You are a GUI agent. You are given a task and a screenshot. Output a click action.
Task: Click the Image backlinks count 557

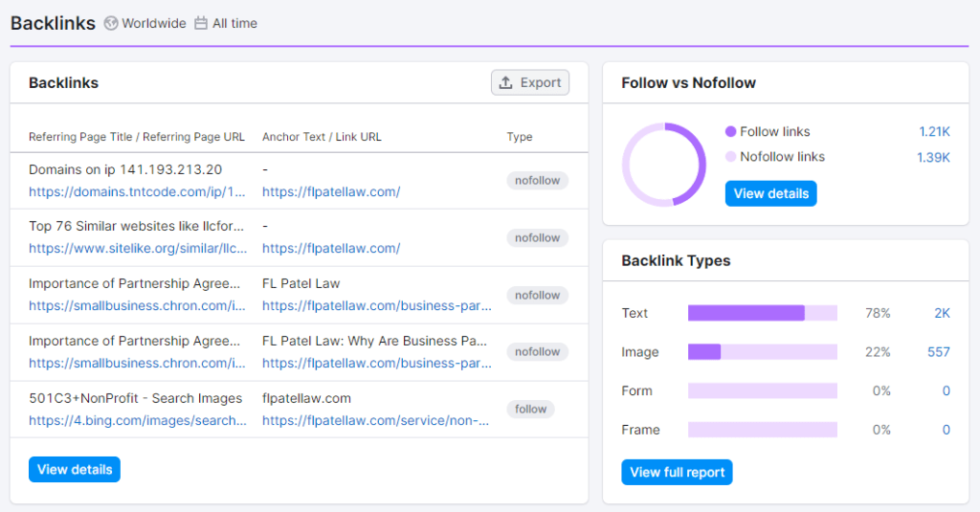[x=939, y=352]
